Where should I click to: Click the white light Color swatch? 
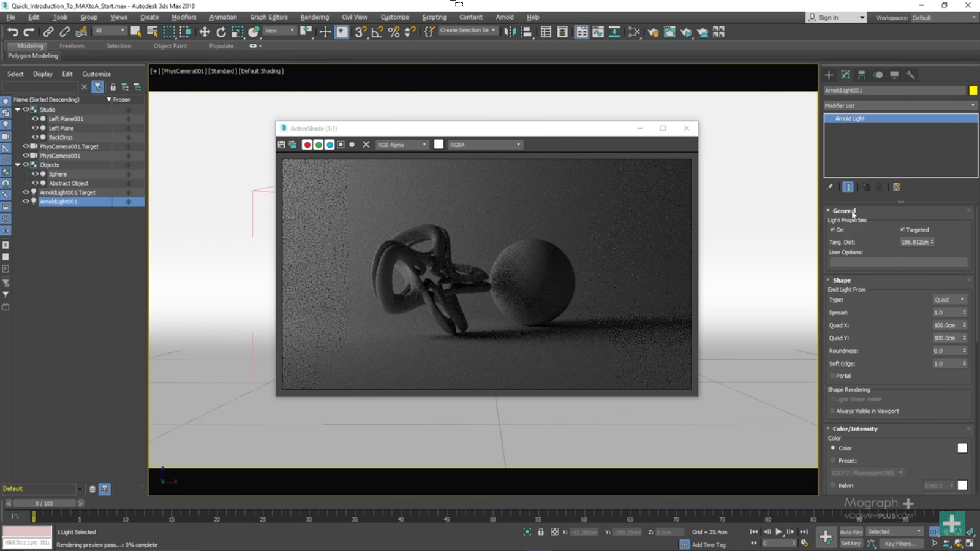coord(962,448)
